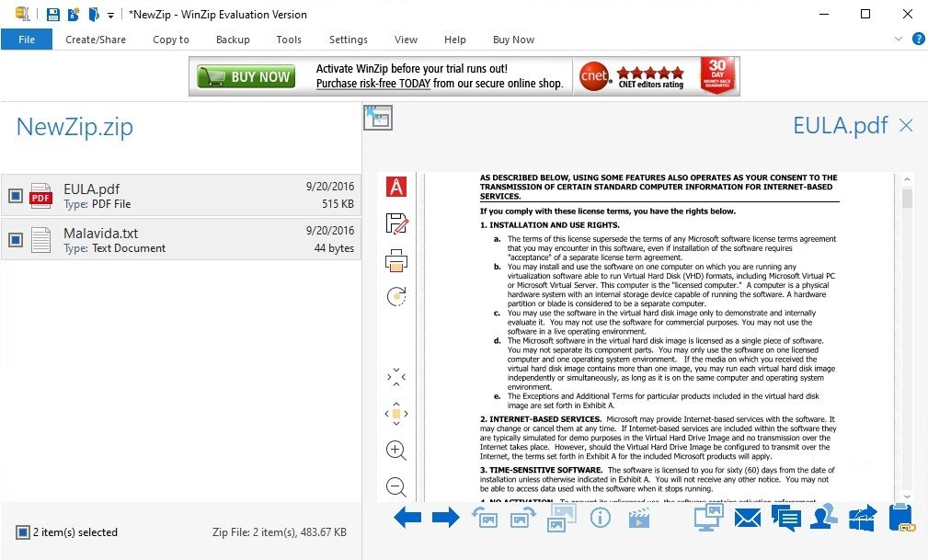
Task: Open the File menu
Action: click(27, 40)
